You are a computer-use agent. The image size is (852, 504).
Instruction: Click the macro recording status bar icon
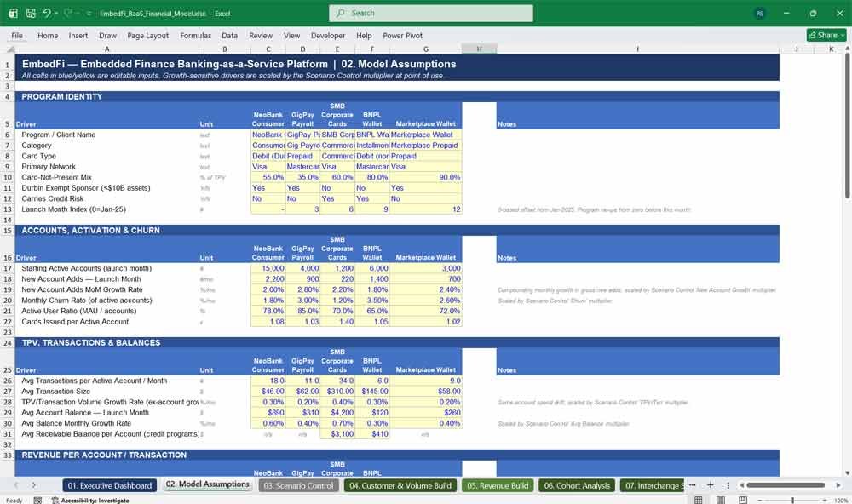coord(37,501)
